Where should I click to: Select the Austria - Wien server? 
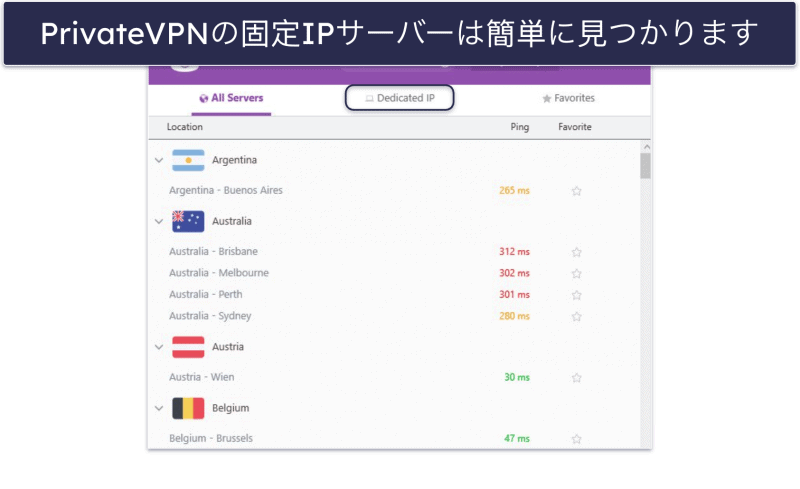tap(202, 377)
